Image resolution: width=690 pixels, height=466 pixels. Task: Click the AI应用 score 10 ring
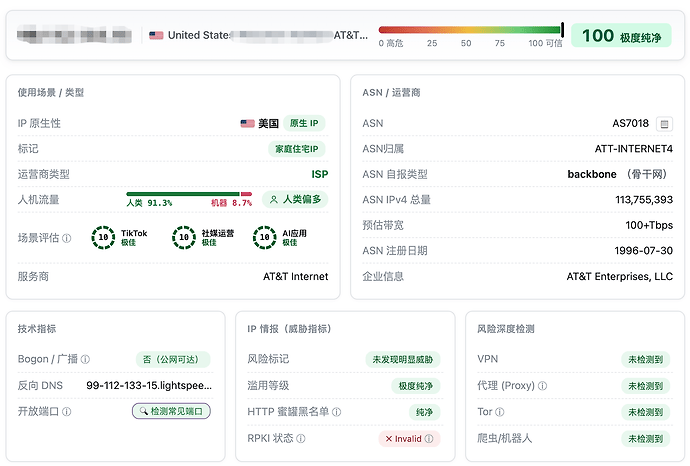pos(264,237)
